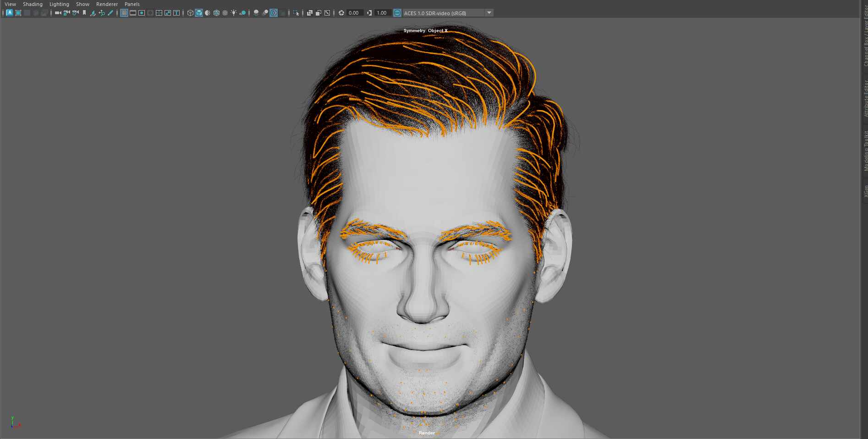
Task: Toggle the viewport color management button
Action: (x=397, y=13)
